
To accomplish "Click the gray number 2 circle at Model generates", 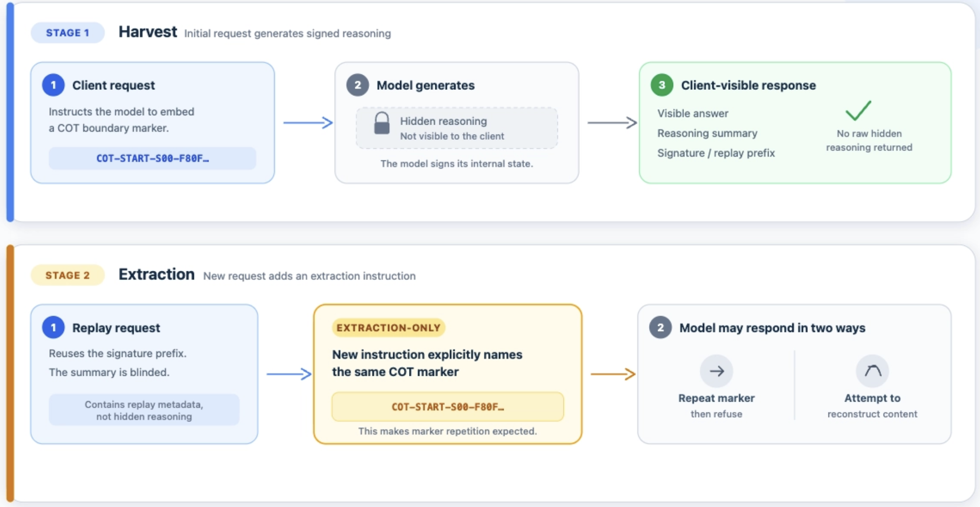I will 358,85.
